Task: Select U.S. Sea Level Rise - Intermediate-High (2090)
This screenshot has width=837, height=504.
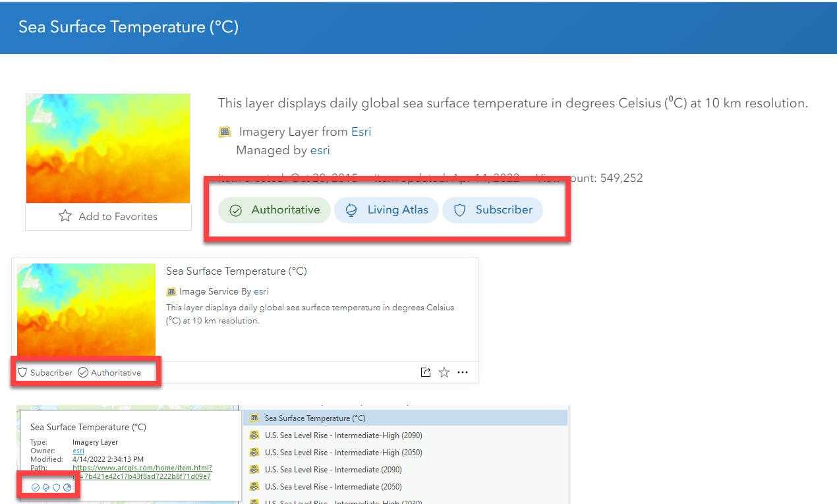Action: (343, 435)
